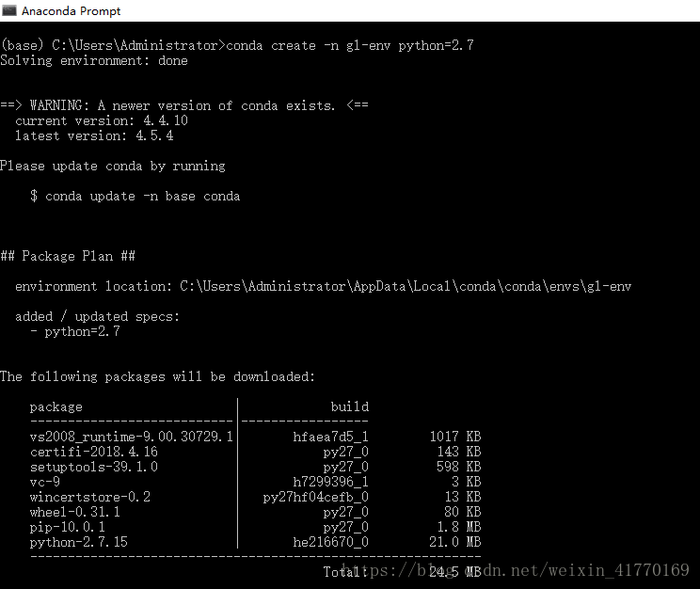Screen dimensions: 700x589
Task: Click 'current version: 4.4.10' text
Action: (102, 120)
